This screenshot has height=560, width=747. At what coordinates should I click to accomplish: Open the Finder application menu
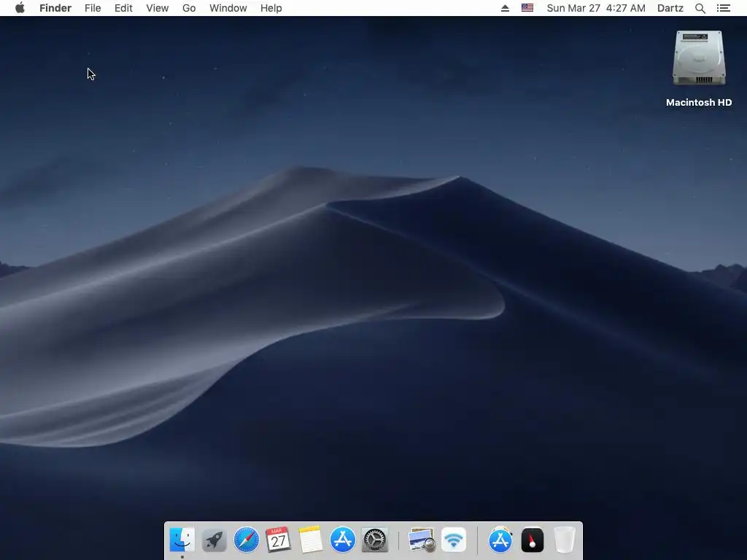pos(55,8)
